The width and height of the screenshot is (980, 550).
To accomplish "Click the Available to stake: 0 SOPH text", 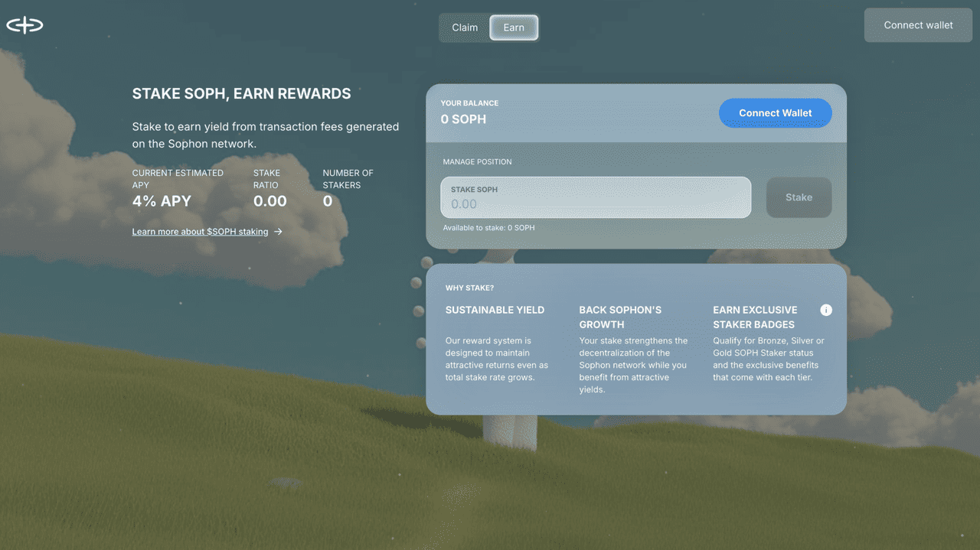I will [x=488, y=228].
